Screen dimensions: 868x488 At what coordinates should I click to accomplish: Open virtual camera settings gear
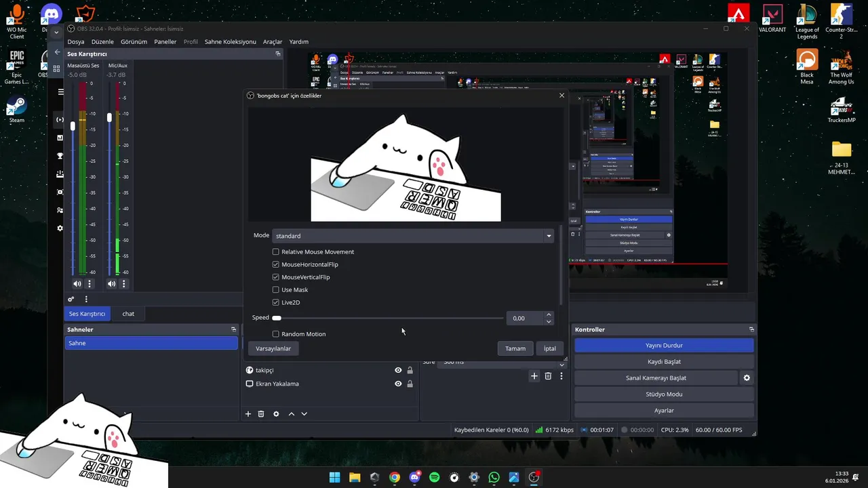[747, 378]
